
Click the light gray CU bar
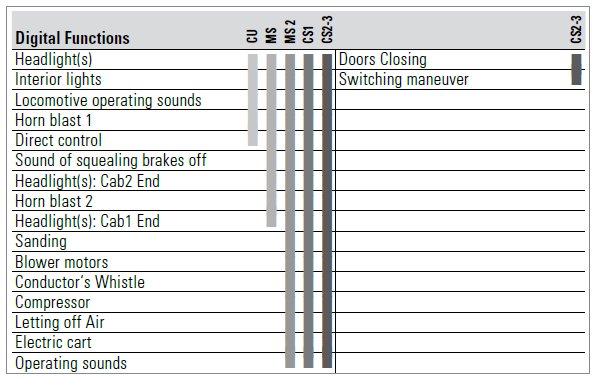[x=253, y=100]
